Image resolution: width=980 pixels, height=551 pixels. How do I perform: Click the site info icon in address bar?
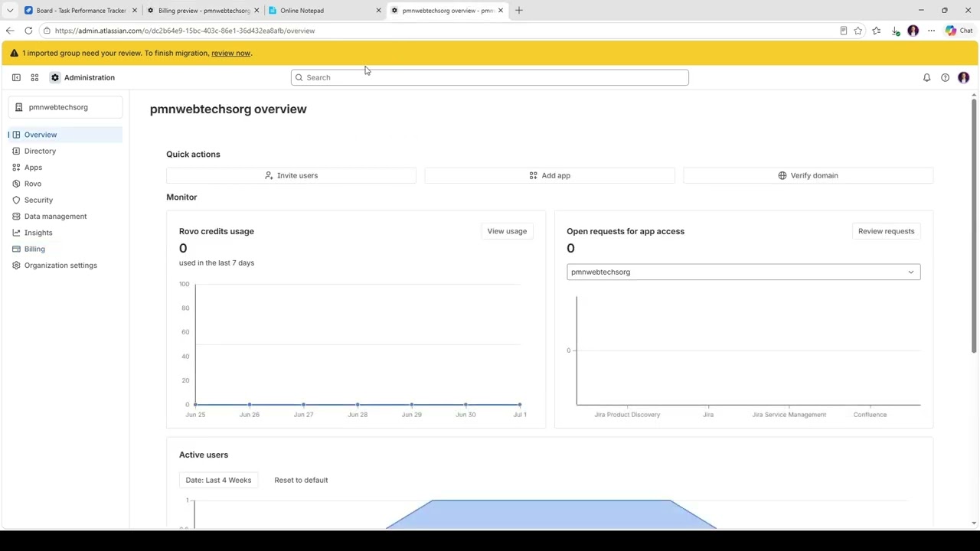(x=47, y=31)
